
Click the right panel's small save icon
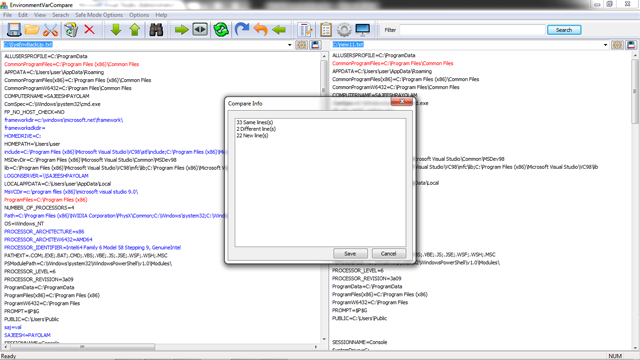[631, 45]
